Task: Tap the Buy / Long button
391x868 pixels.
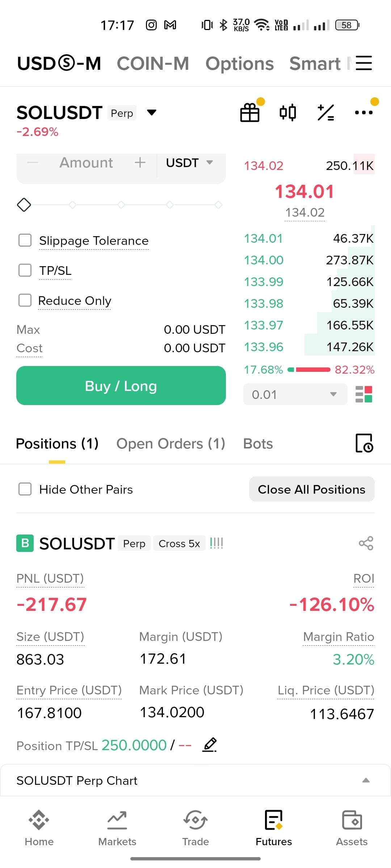Action: coord(121,386)
